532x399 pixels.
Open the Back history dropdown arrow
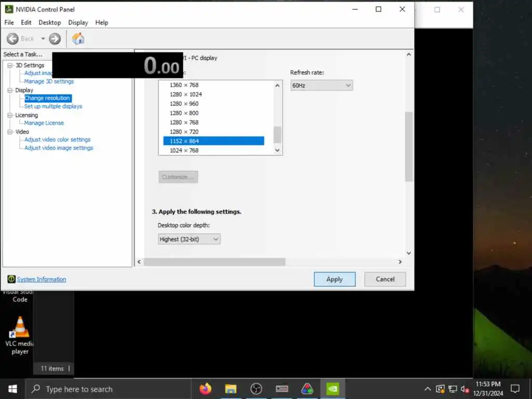tap(43, 38)
